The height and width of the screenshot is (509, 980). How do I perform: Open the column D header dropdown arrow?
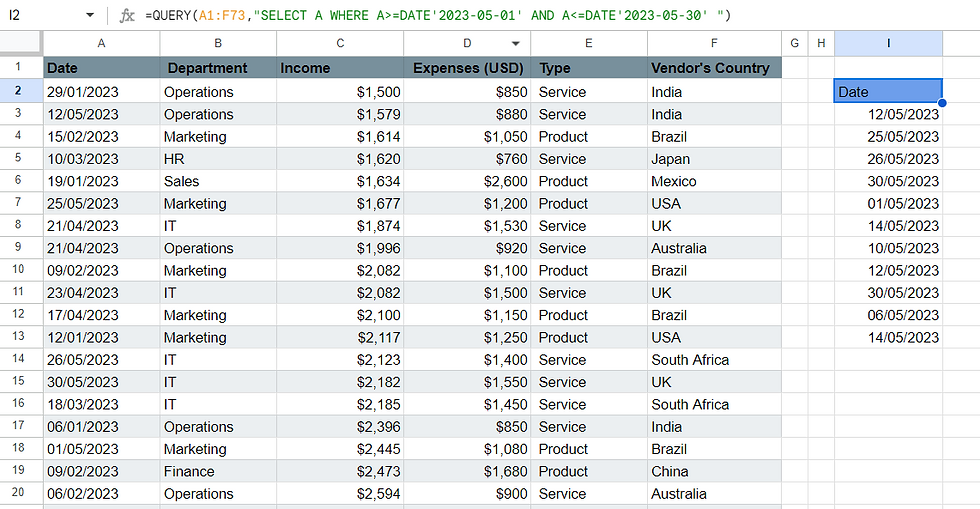pos(516,44)
